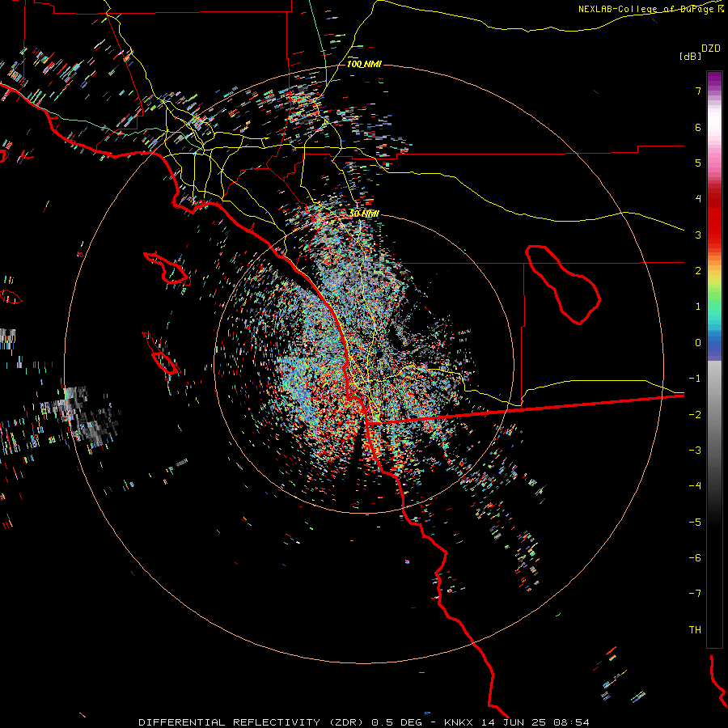Click the -7 value on the color scale
The width and height of the screenshot is (728, 728).
point(695,594)
